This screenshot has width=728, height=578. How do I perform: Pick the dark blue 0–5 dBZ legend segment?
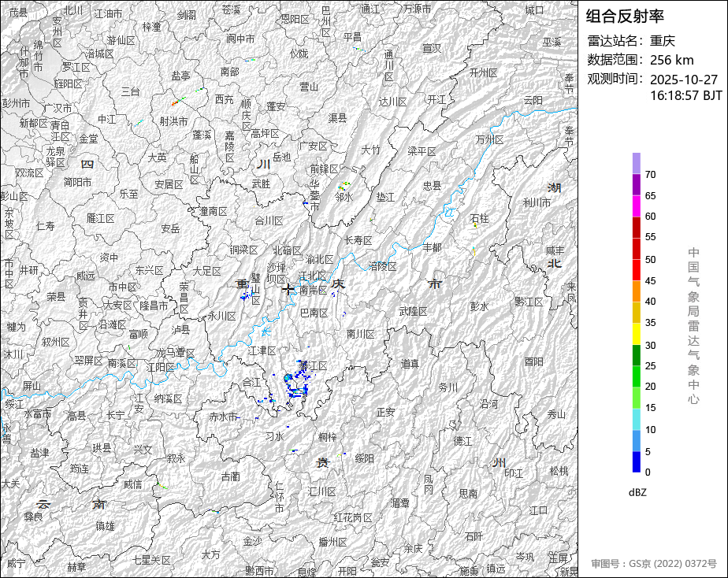point(637,462)
